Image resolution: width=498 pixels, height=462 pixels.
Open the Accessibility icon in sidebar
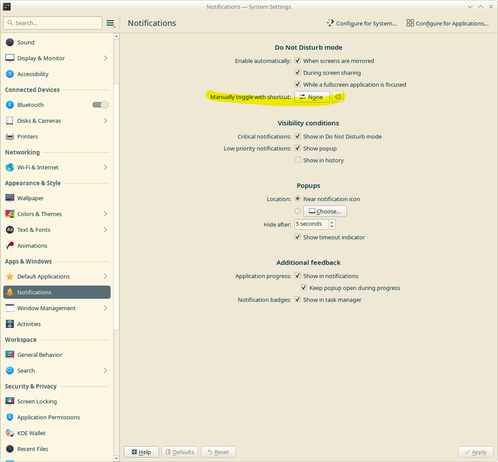pyautogui.click(x=10, y=74)
